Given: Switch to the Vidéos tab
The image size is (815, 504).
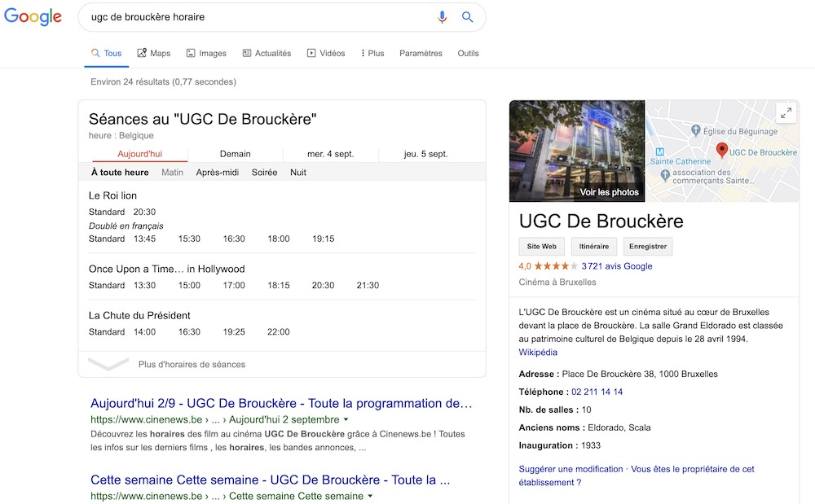Looking at the screenshot, I should pyautogui.click(x=326, y=53).
